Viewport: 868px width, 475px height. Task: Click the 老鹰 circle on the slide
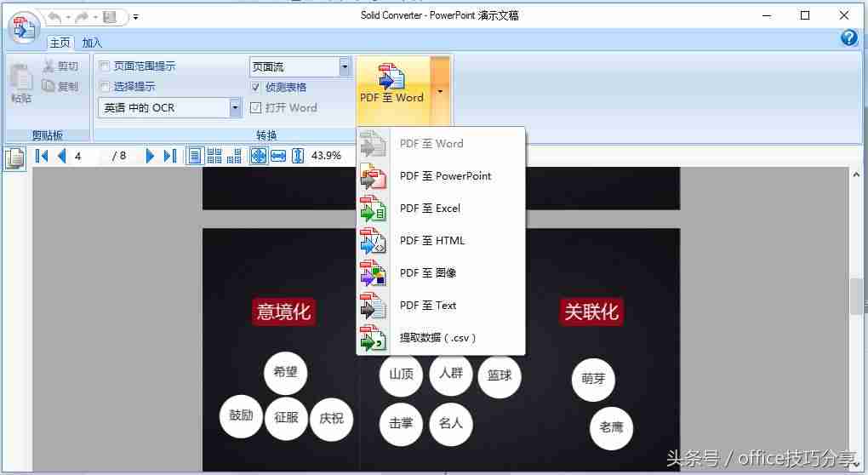(611, 428)
